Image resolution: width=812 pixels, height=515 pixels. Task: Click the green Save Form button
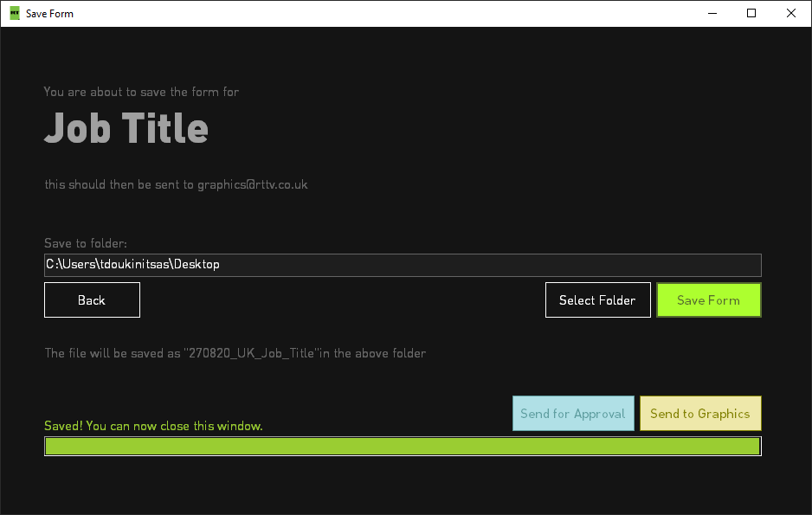pos(708,300)
